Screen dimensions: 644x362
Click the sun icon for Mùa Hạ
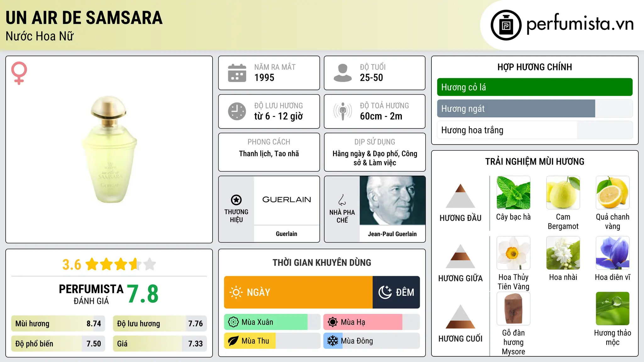[x=333, y=322]
